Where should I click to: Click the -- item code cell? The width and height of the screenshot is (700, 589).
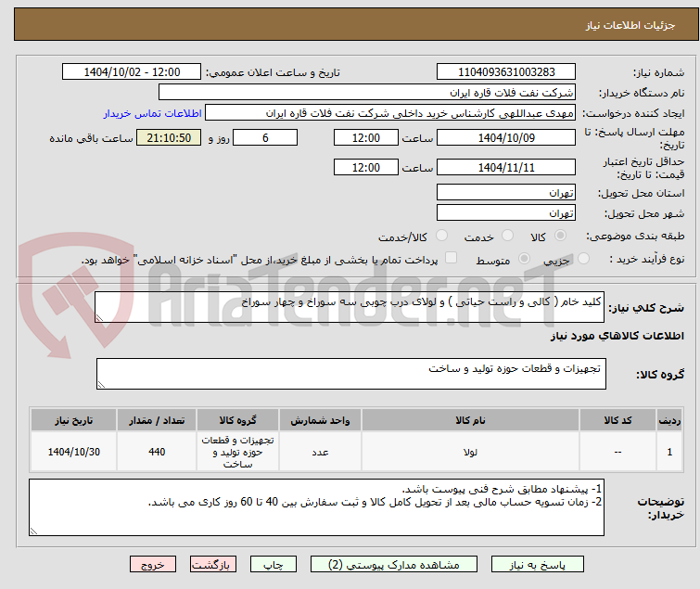tap(617, 452)
